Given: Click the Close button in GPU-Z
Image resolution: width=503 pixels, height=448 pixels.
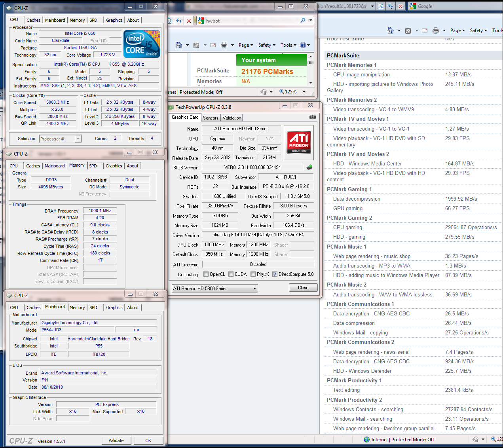Looking at the screenshot, I should [303, 288].
